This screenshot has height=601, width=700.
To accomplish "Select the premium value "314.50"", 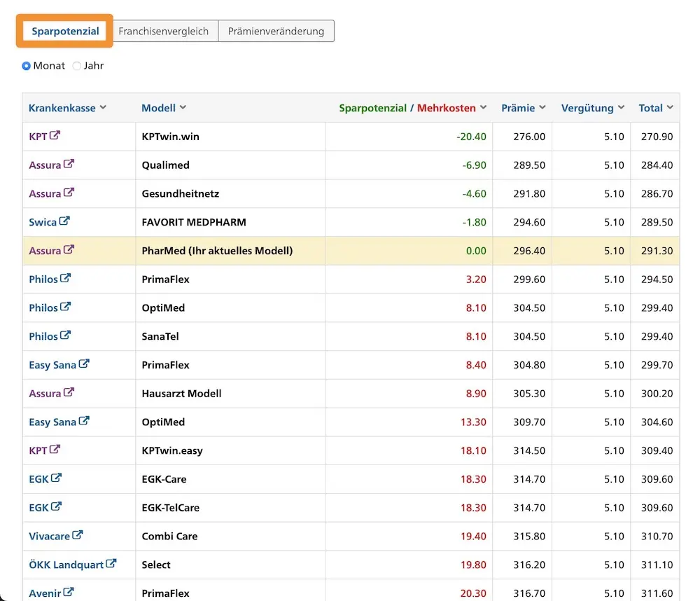I will pos(529,451).
